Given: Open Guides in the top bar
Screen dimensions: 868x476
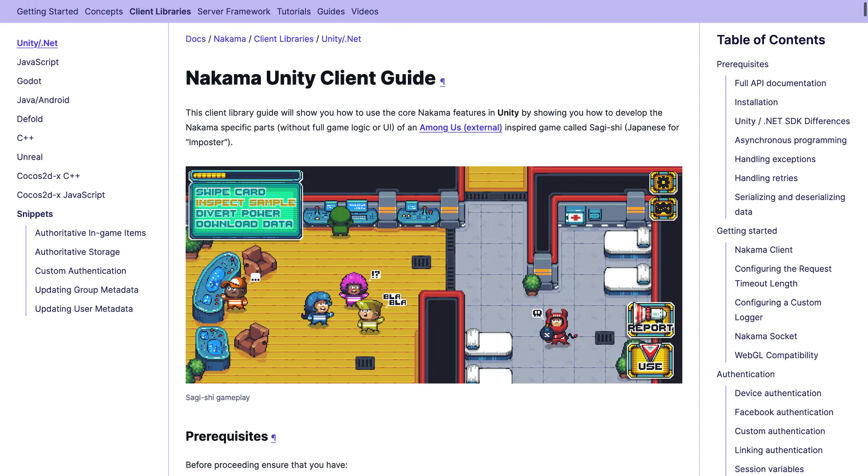Looking at the screenshot, I should 331,11.
